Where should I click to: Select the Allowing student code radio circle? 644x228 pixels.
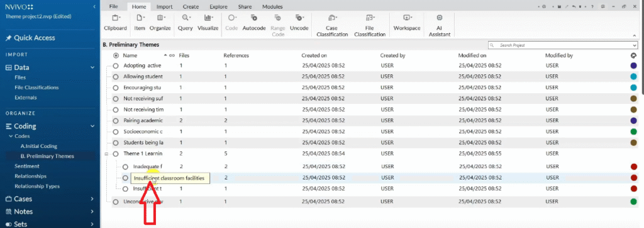click(116, 77)
